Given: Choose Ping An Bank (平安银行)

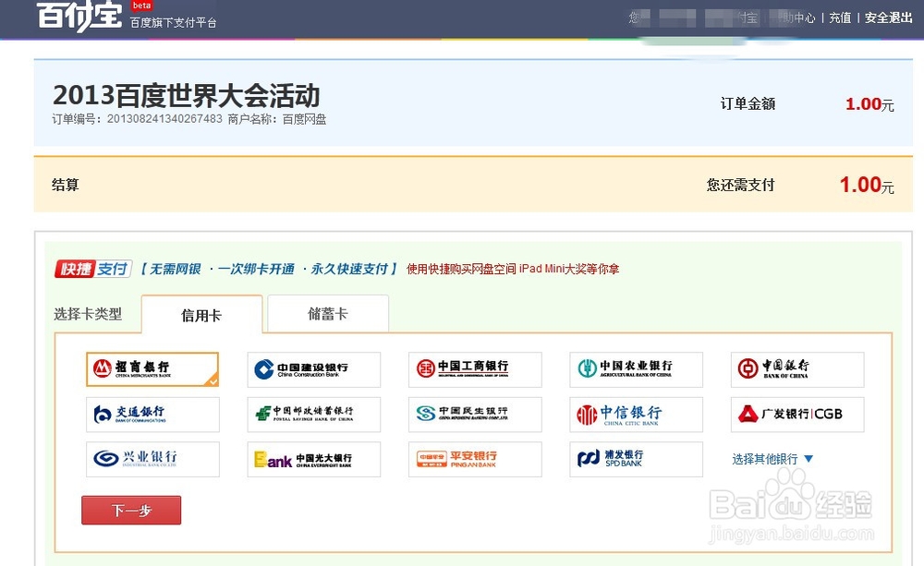Looking at the screenshot, I should [x=475, y=459].
